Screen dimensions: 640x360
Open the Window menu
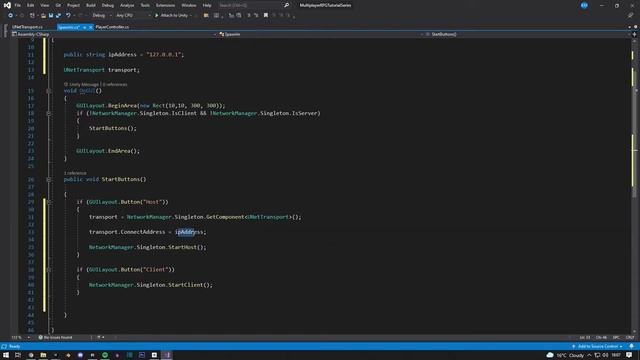(189, 5)
